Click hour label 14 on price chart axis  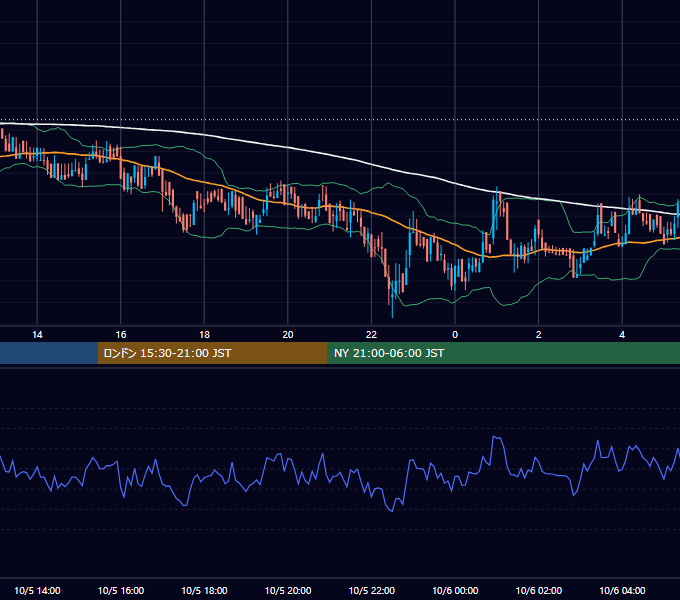(37, 335)
